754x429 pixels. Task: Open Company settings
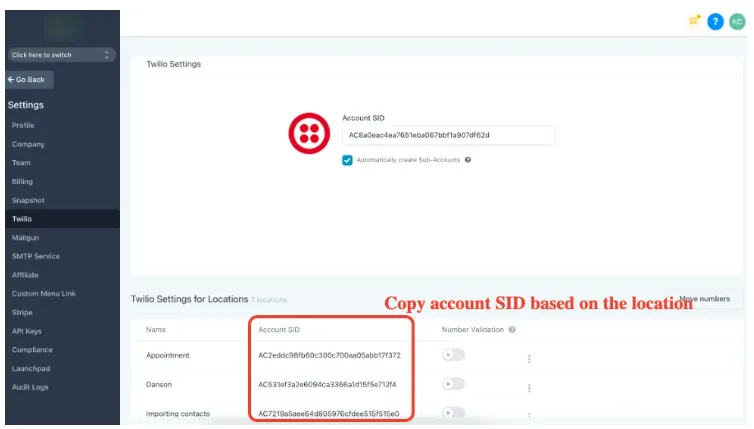coord(28,144)
